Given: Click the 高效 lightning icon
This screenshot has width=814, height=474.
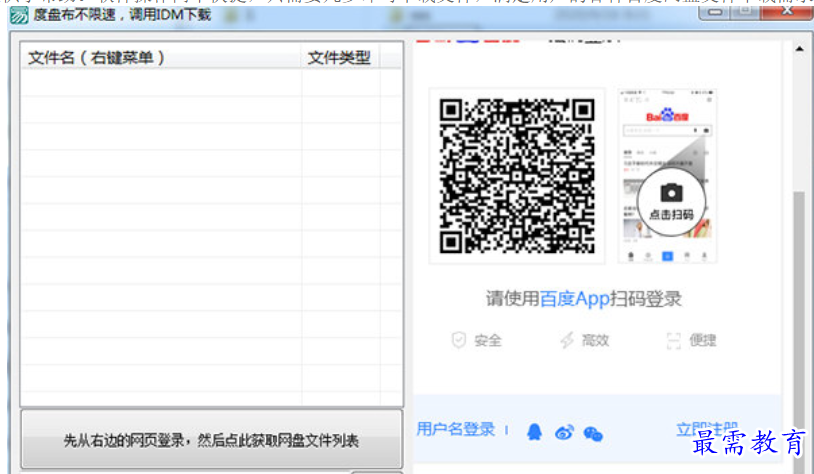Looking at the screenshot, I should click(x=567, y=340).
